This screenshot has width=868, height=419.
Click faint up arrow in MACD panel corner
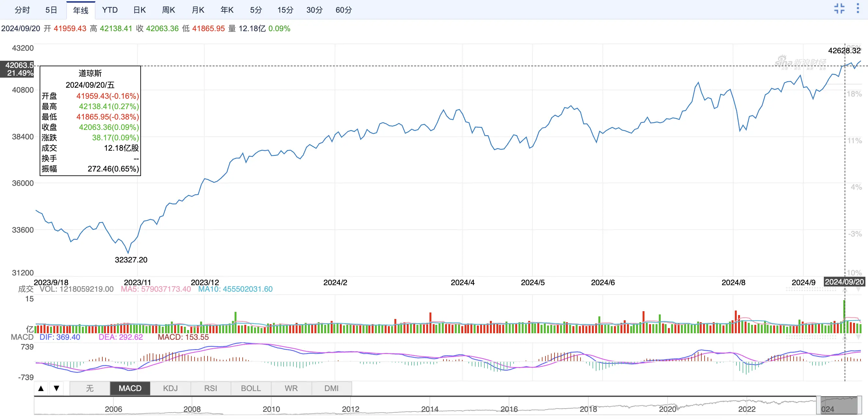(x=845, y=338)
